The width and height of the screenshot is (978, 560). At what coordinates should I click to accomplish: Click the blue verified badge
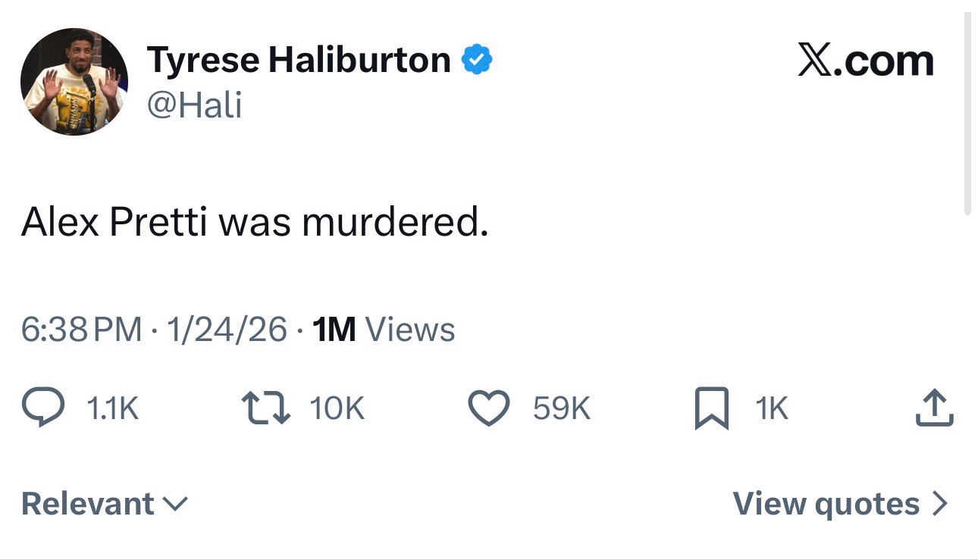pos(478,60)
